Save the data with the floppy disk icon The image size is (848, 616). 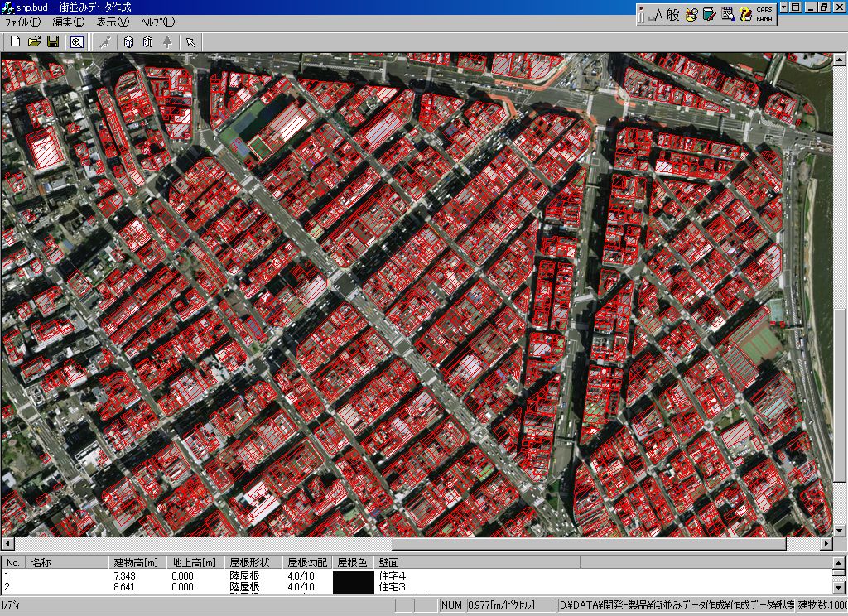(x=53, y=41)
